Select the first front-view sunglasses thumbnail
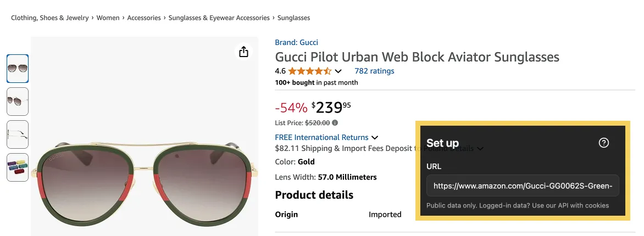This screenshot has width=644, height=236. tap(18, 69)
